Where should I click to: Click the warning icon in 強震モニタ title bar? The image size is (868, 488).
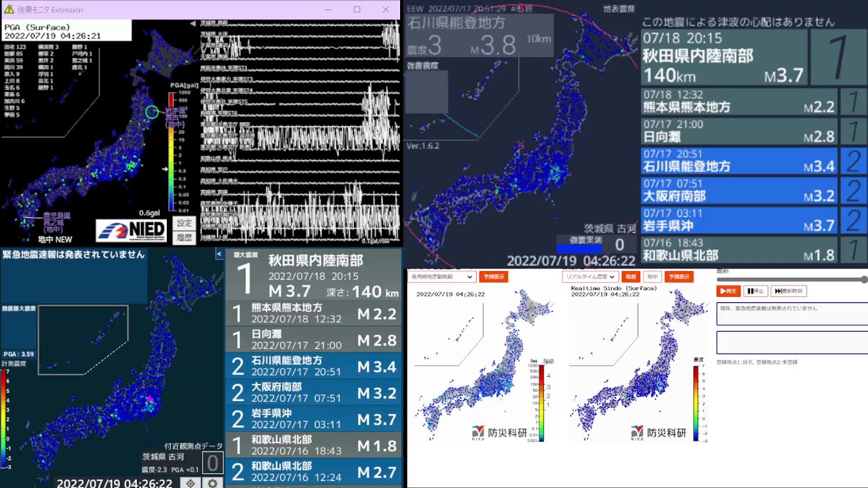(9, 9)
